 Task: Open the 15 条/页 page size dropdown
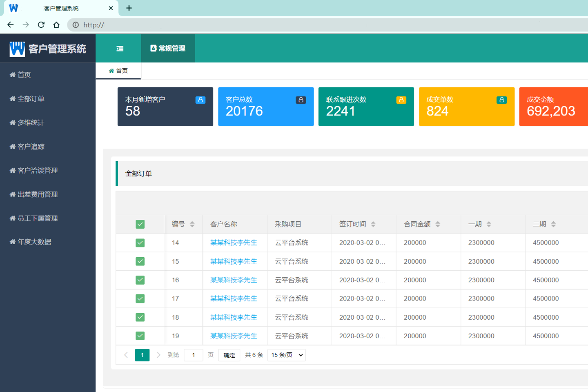point(287,355)
